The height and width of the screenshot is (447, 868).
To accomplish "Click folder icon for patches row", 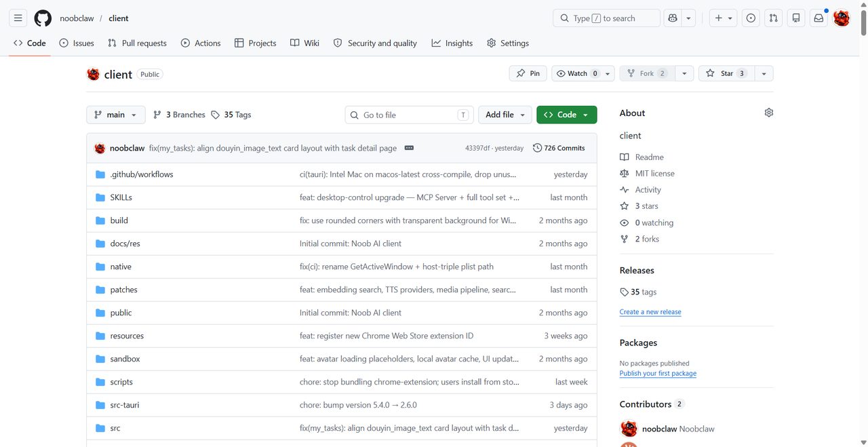I will 100,290.
